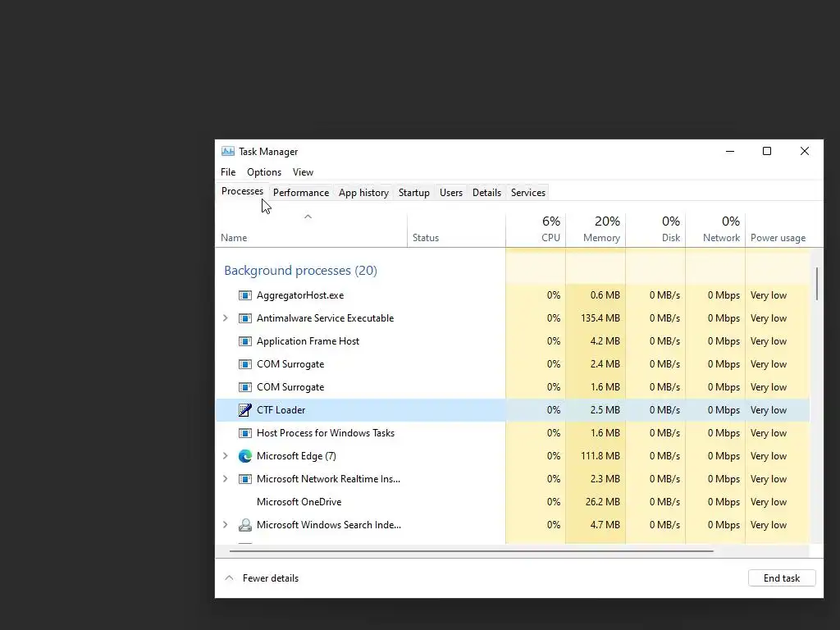The image size is (840, 630).
Task: Click the Antimalware Service Executable icon
Action: pyautogui.click(x=244, y=318)
